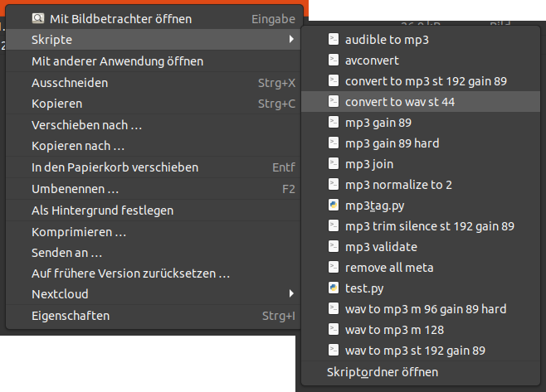
Task: Run the avconvert script
Action: coord(421,60)
